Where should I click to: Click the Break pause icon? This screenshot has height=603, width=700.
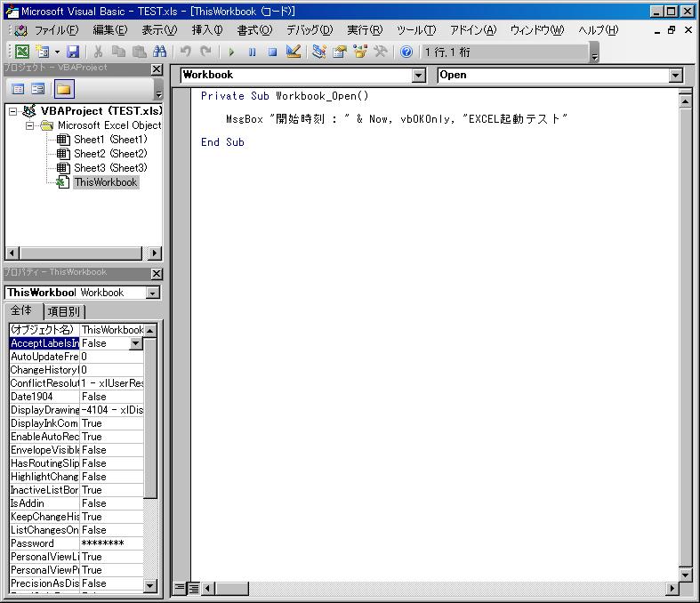pos(253,52)
